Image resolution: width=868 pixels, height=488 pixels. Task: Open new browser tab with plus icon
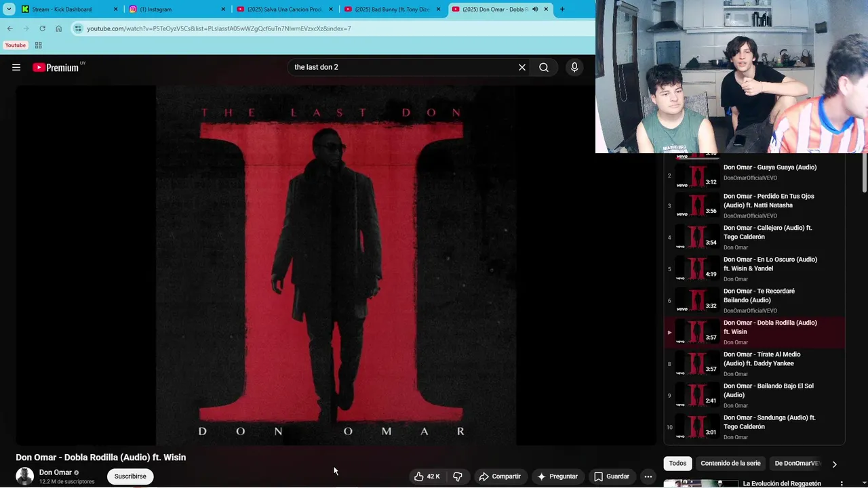tap(562, 9)
